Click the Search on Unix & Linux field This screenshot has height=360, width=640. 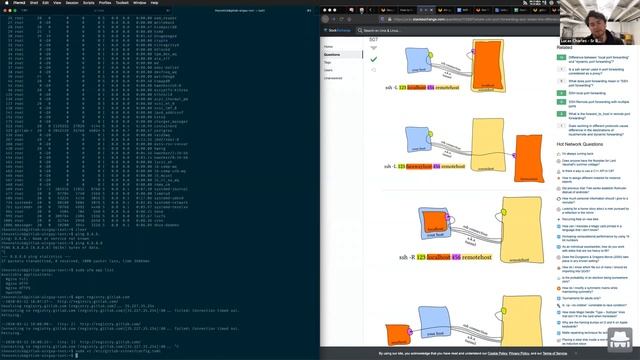[457, 30]
